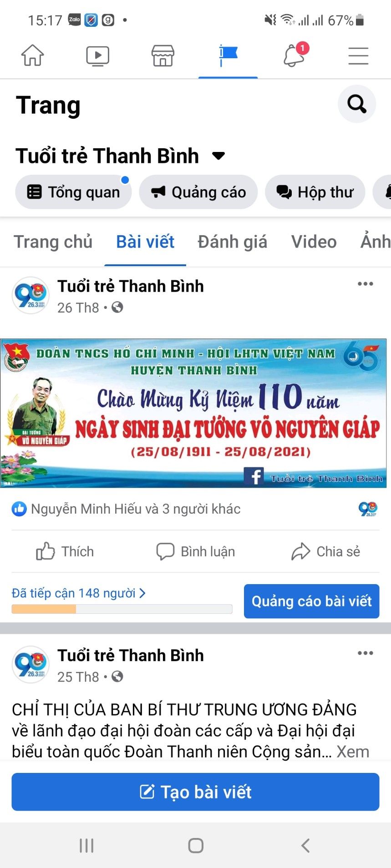Open the hamburger menu icon
The height and width of the screenshot is (868, 391).
coord(358,56)
